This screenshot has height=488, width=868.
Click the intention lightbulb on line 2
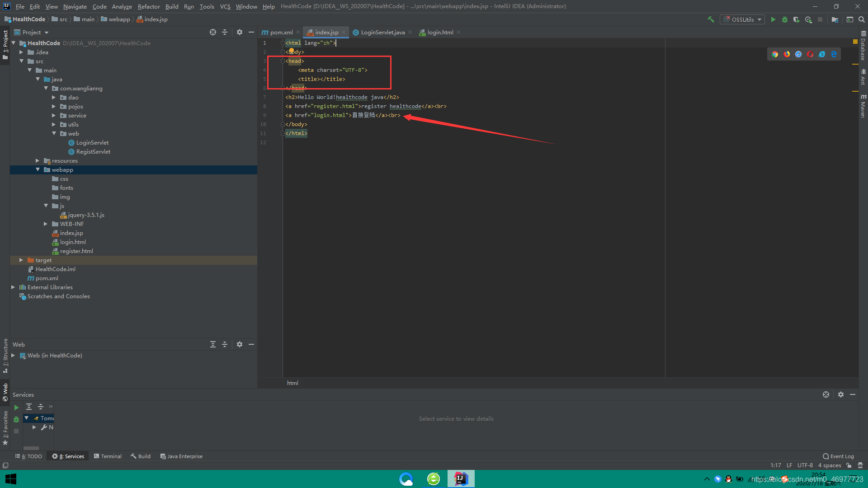click(x=292, y=51)
